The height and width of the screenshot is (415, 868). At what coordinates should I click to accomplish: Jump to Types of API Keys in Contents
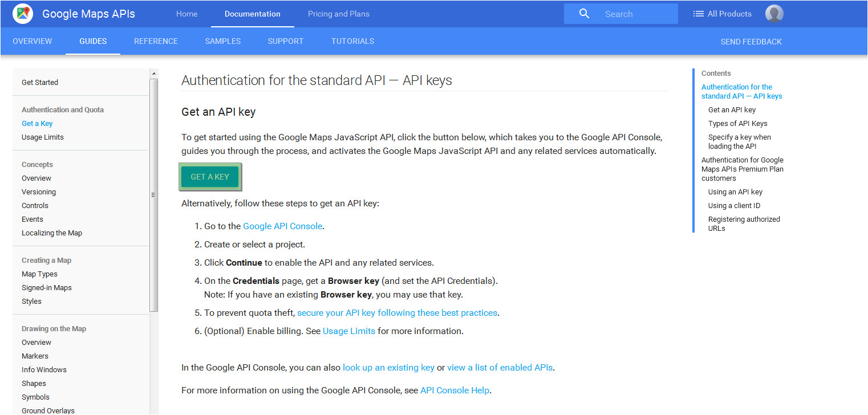738,124
